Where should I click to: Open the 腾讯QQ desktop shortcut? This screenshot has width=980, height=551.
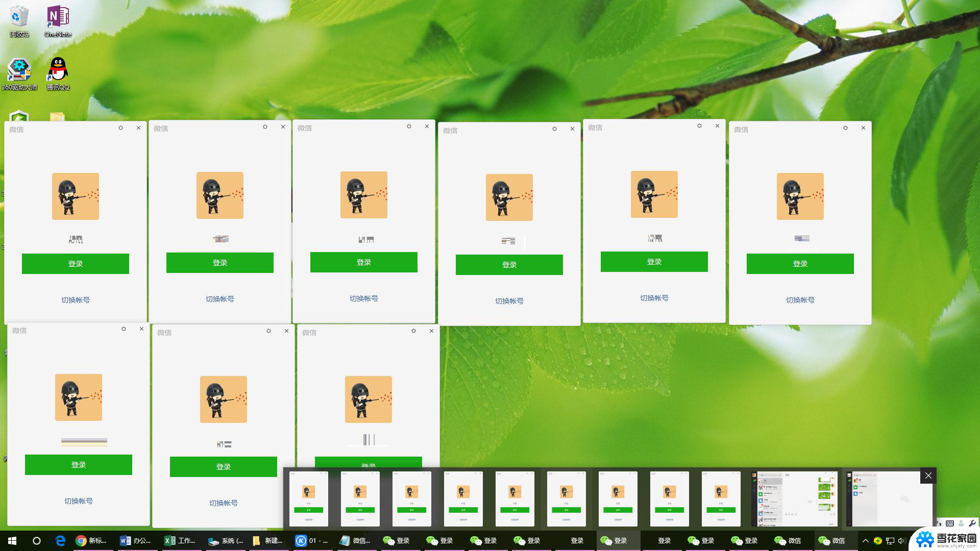(58, 74)
